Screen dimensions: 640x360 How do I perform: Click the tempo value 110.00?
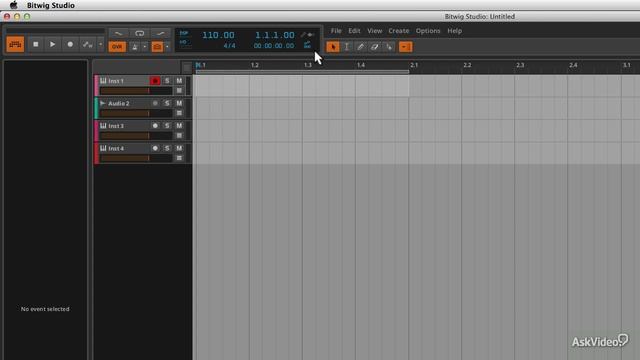218,35
